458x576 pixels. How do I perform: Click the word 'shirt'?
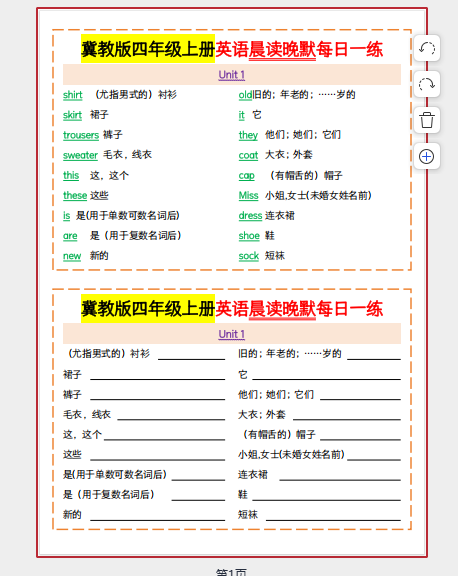point(73,95)
